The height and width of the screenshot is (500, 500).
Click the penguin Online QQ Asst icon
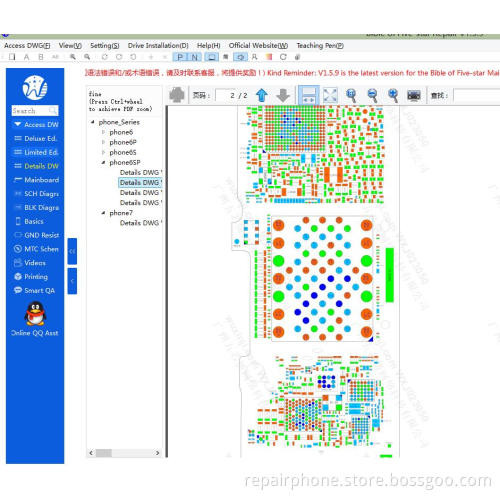click(35, 314)
